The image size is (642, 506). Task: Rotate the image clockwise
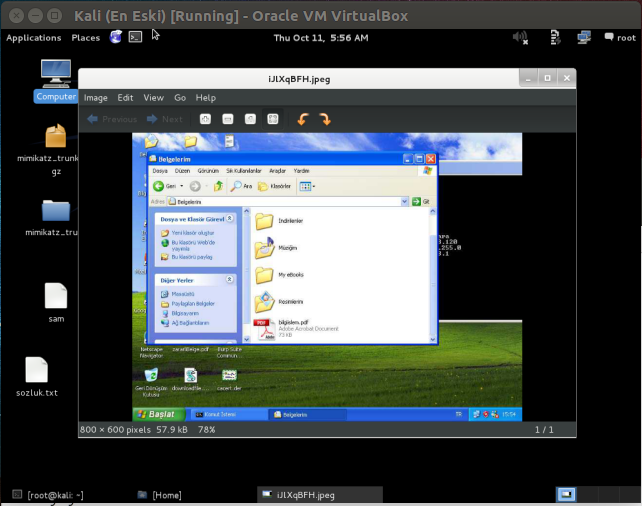pyautogui.click(x=325, y=119)
